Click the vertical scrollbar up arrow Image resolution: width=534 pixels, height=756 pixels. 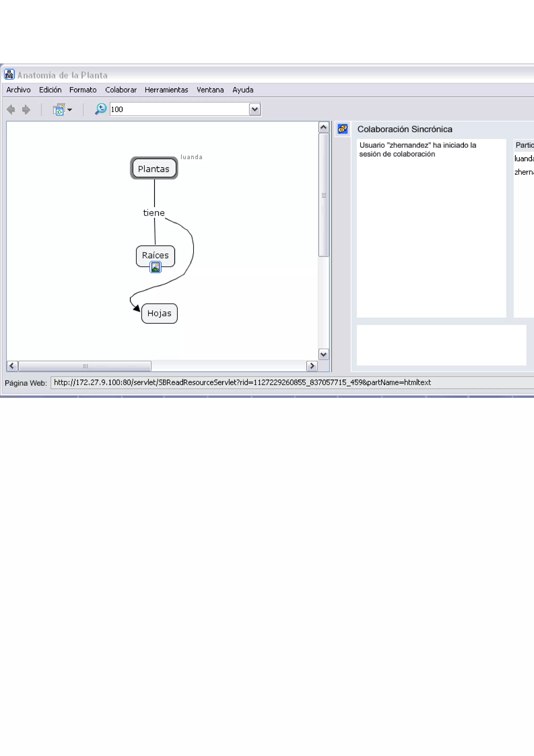(x=324, y=127)
